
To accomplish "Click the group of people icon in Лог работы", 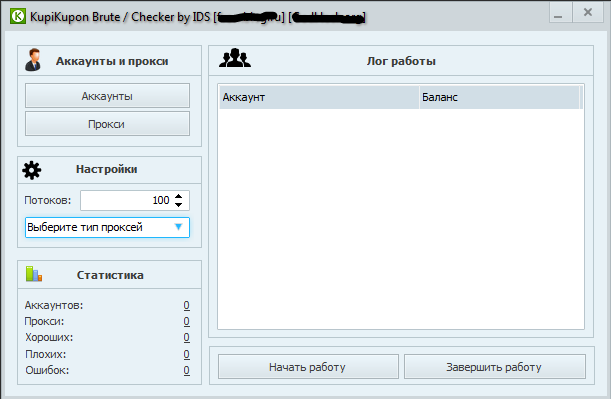I will click(x=235, y=58).
